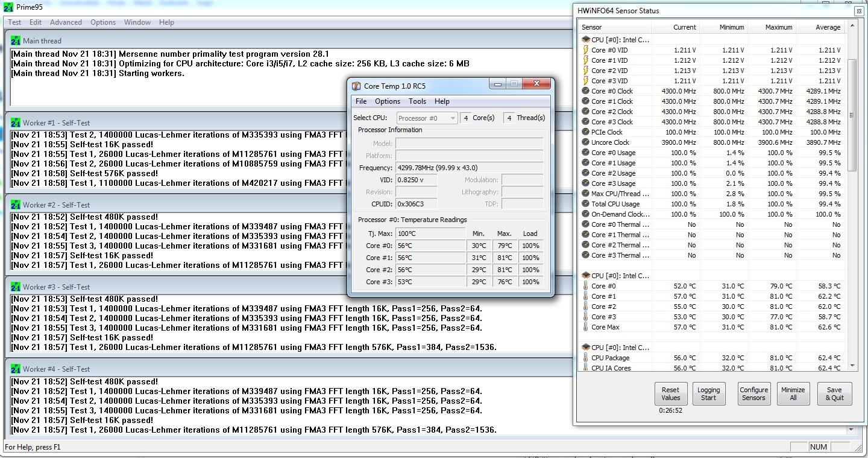Click the icon beside Total CPU Usage
The image size is (868, 458).
(585, 204)
